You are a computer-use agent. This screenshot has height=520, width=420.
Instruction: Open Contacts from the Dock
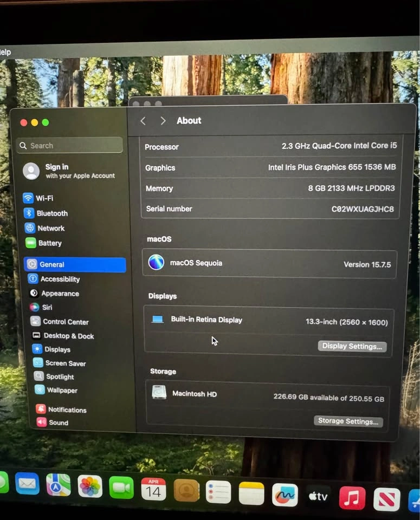(186, 491)
